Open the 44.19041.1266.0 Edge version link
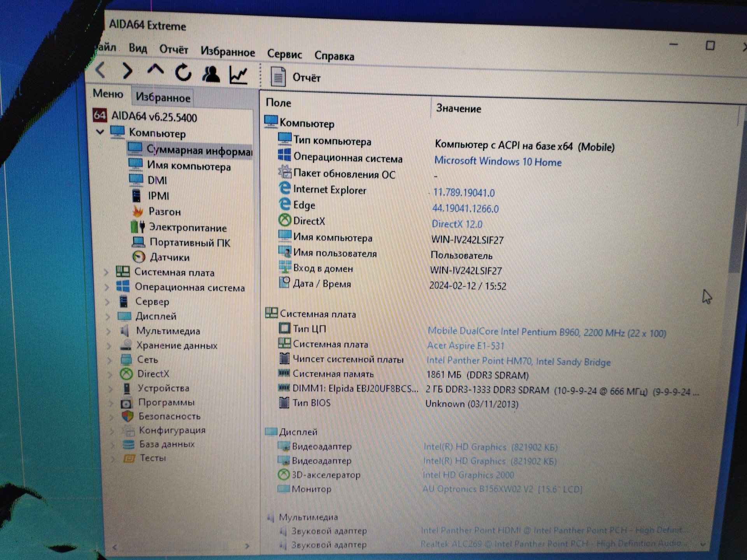 [x=465, y=208]
